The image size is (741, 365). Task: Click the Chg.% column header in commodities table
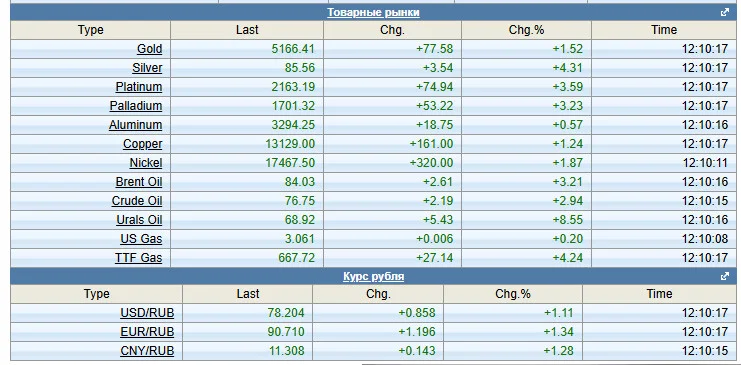point(526,30)
